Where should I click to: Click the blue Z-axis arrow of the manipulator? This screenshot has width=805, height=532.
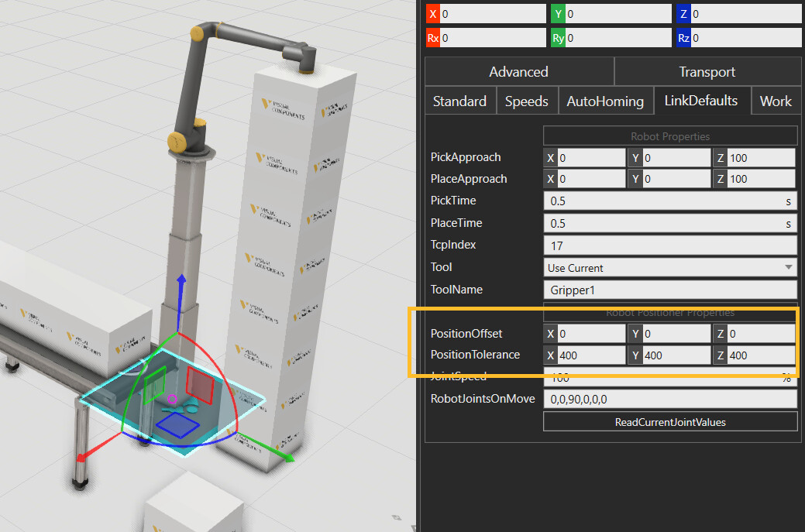[181, 282]
